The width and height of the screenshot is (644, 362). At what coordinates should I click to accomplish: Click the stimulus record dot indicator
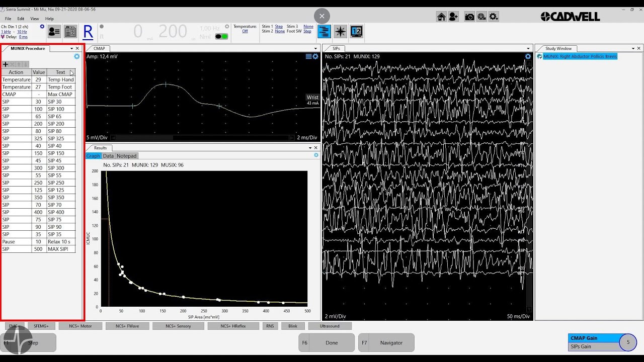tap(101, 27)
